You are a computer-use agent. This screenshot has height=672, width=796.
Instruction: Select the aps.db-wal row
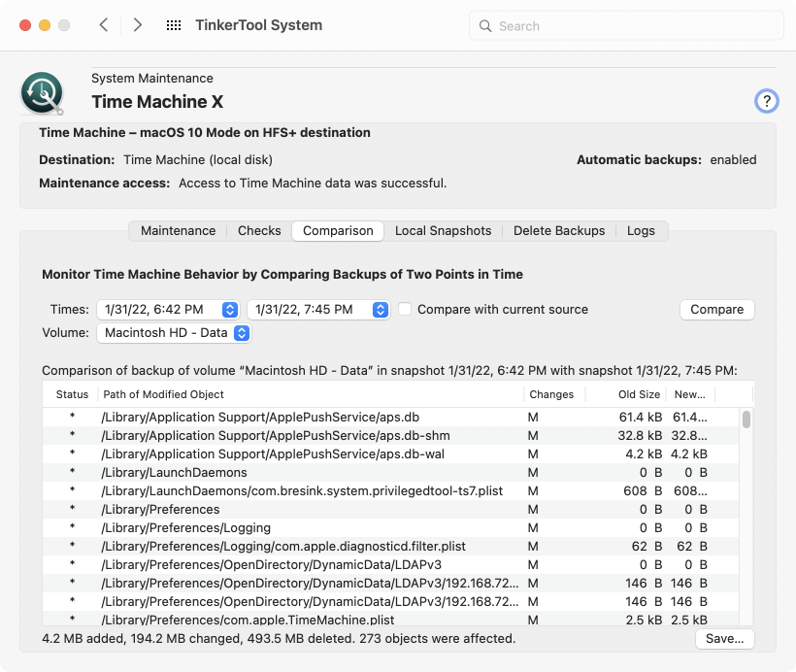pyautogui.click(x=390, y=454)
